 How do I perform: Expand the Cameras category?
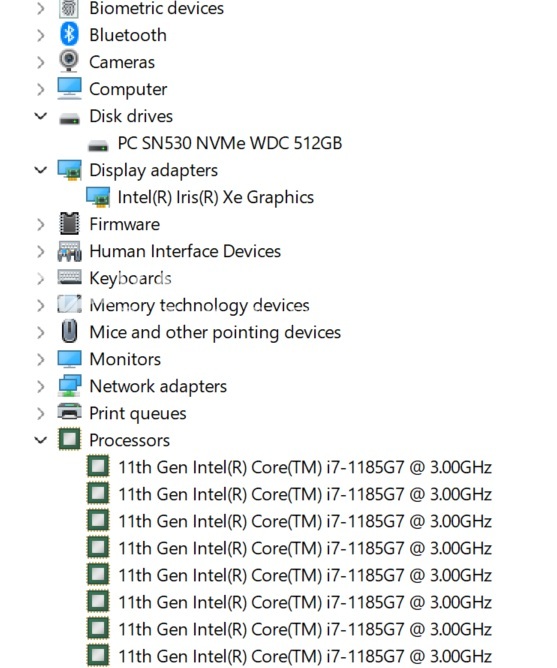click(40, 62)
